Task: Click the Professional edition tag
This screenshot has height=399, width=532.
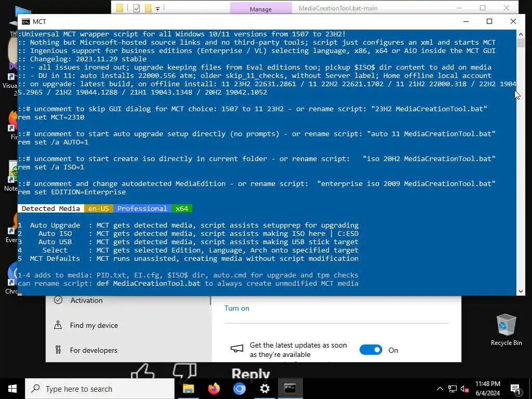Action: pyautogui.click(x=142, y=209)
